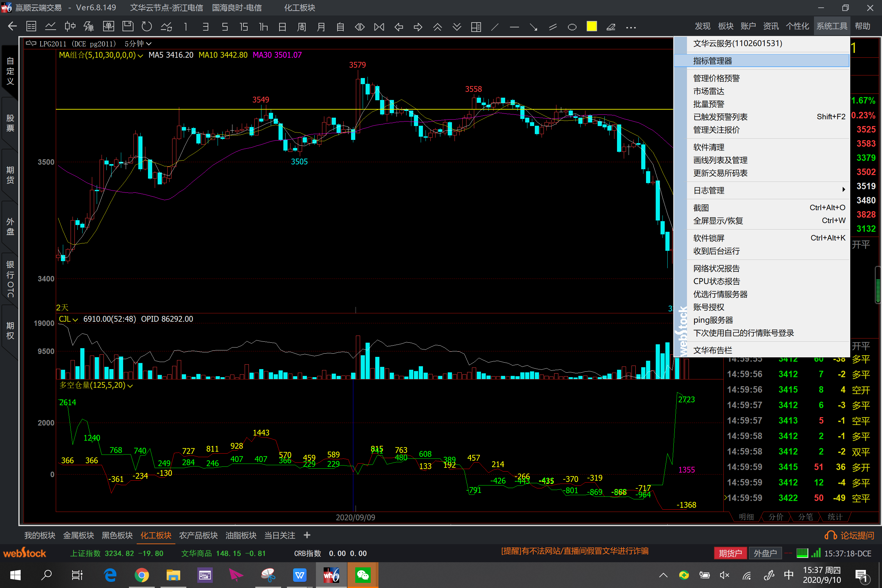Image resolution: width=882 pixels, height=588 pixels.
Task: Switch to monthly (月) period
Action: click(321, 27)
